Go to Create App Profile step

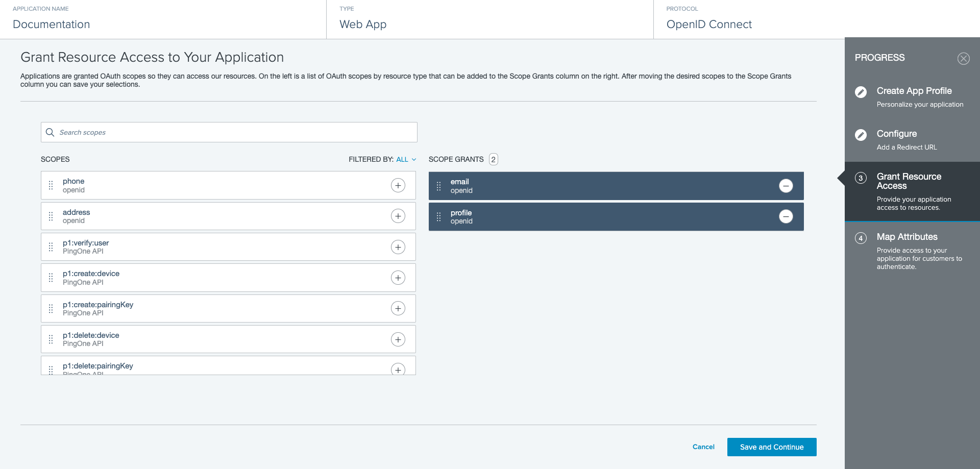pyautogui.click(x=914, y=91)
